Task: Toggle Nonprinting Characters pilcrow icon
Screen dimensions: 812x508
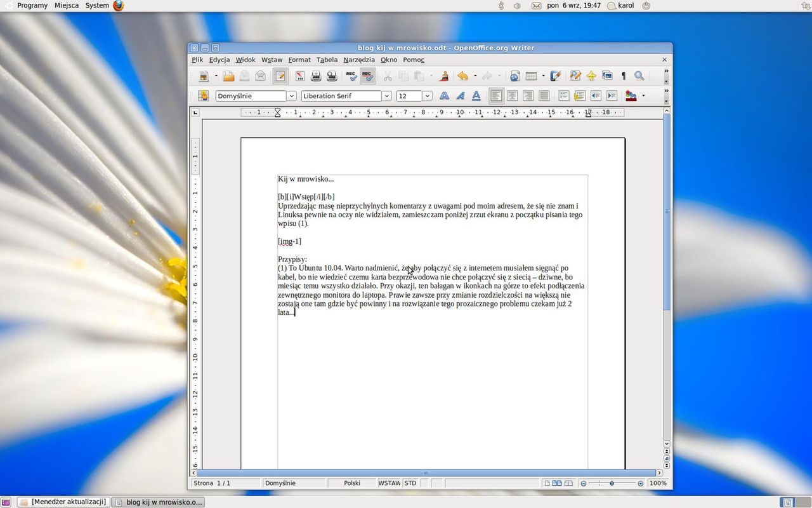Action: coord(624,76)
